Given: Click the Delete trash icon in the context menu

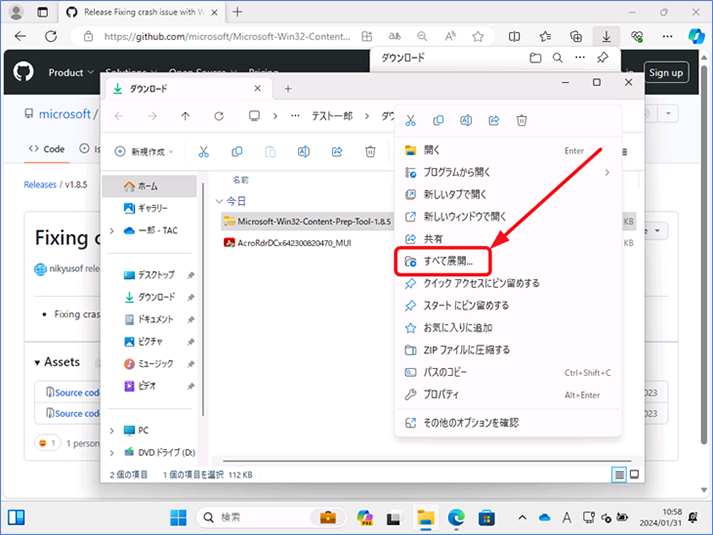Looking at the screenshot, I should [x=522, y=120].
